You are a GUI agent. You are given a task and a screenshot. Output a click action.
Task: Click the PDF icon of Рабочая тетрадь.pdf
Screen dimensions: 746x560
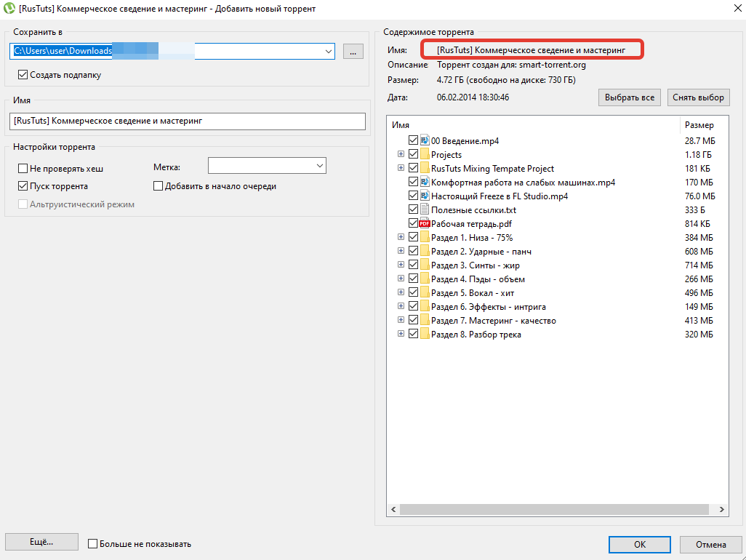click(x=425, y=223)
